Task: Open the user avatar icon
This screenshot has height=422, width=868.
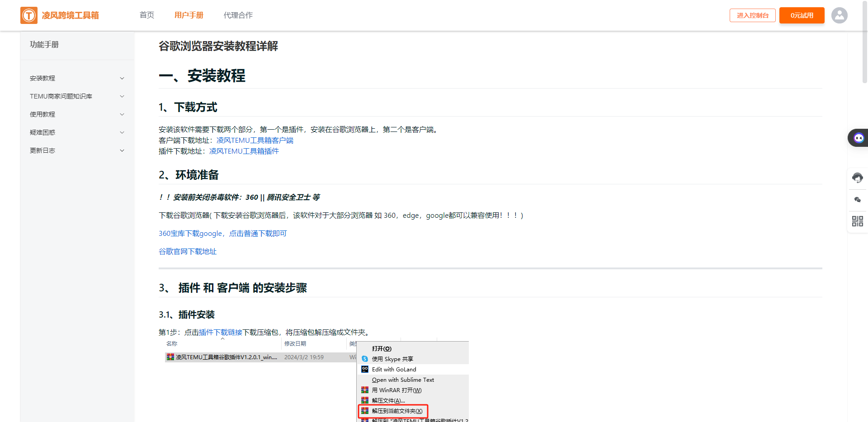Action: pyautogui.click(x=840, y=15)
